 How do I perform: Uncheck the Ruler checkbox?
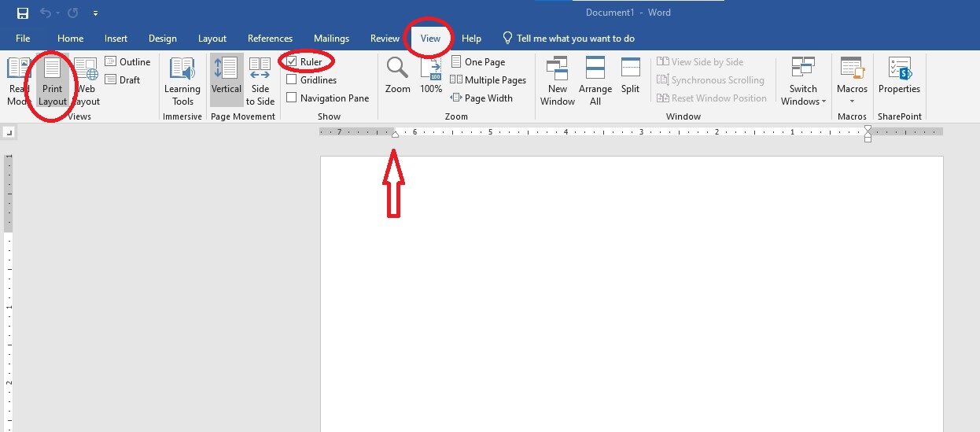click(292, 61)
